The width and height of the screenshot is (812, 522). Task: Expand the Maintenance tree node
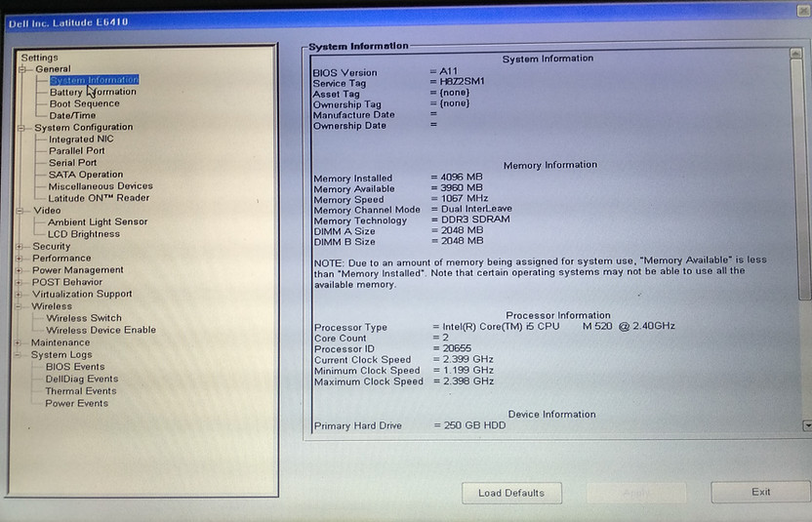(19, 342)
